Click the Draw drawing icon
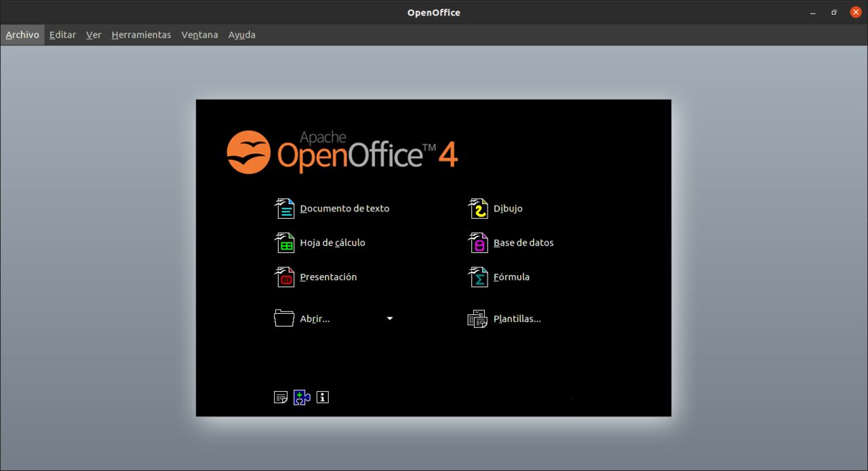This screenshot has height=471, width=868. tap(478, 209)
